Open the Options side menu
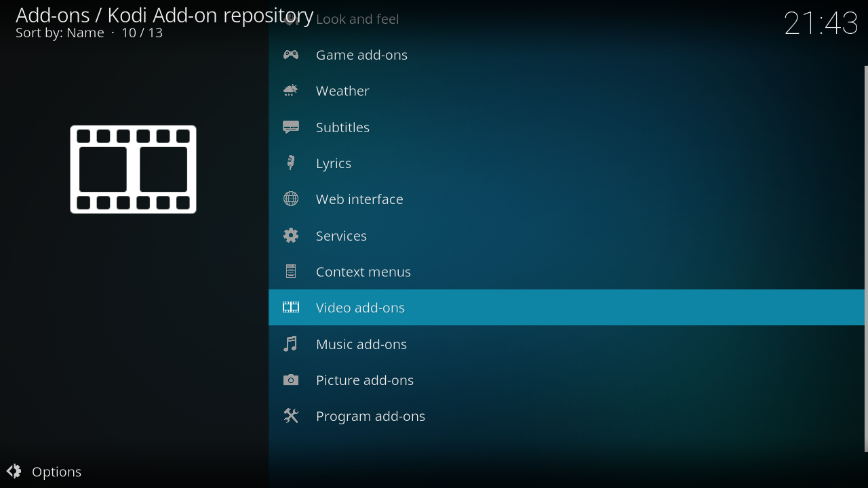 point(56,472)
